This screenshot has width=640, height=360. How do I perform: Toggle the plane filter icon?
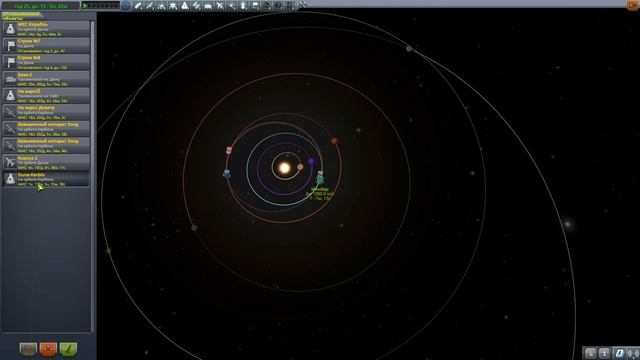point(220,6)
